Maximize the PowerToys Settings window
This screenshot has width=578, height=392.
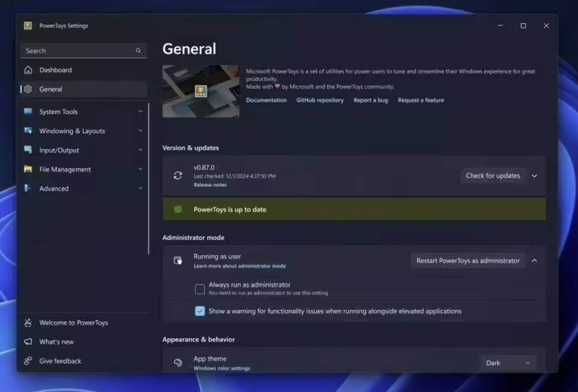pyautogui.click(x=523, y=26)
